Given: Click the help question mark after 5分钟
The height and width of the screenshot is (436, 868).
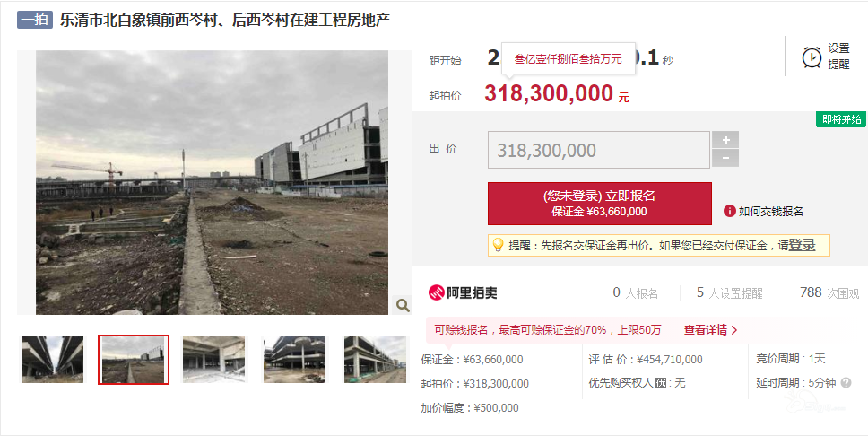Looking at the screenshot, I should pyautogui.click(x=846, y=383).
